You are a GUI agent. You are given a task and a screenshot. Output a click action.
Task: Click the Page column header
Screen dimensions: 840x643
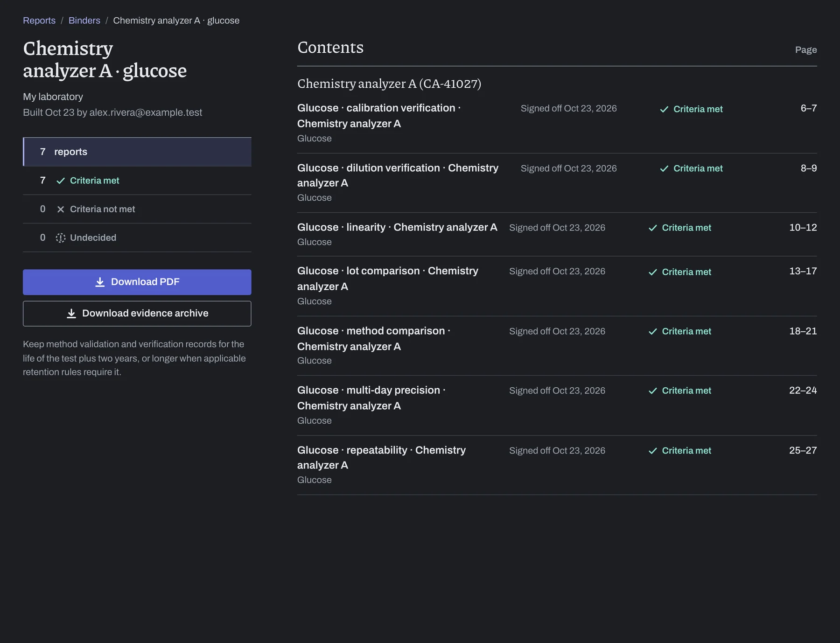tap(806, 50)
